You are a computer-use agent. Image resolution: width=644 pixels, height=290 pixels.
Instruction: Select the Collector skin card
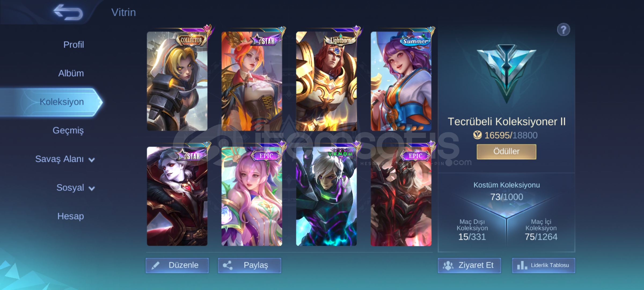[x=177, y=81]
